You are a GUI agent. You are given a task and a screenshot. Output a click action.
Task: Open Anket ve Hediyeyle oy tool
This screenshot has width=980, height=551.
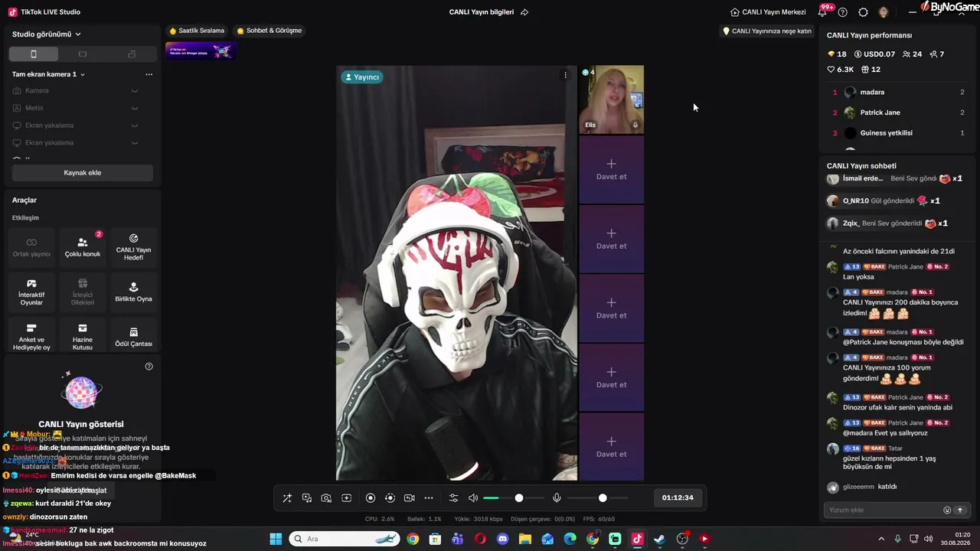31,337
